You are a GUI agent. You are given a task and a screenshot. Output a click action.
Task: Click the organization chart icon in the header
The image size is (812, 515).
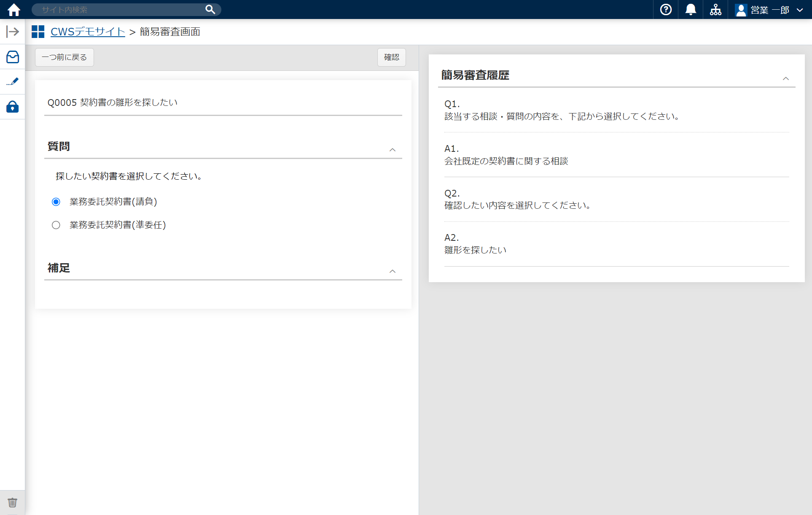click(x=715, y=9)
